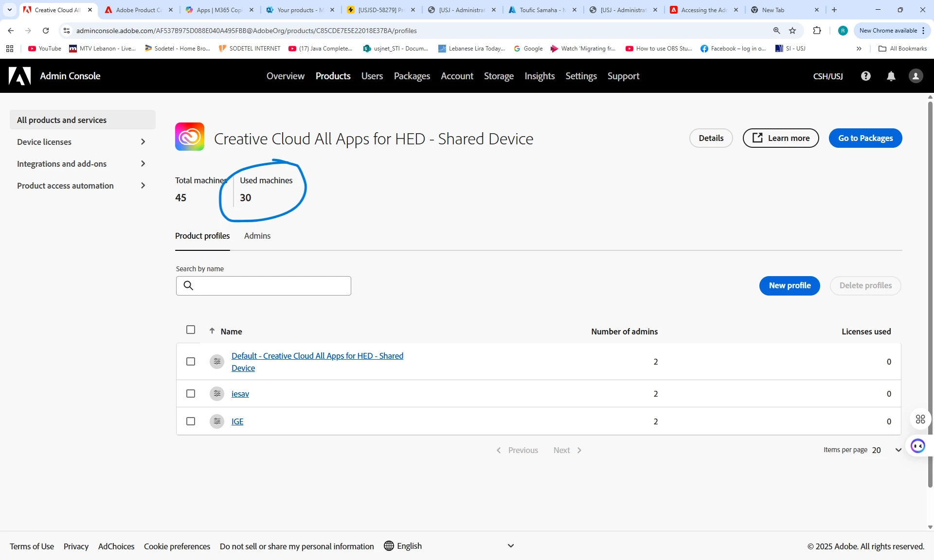Open Items per page dropdown
This screenshot has width=934, height=560.
tap(886, 450)
